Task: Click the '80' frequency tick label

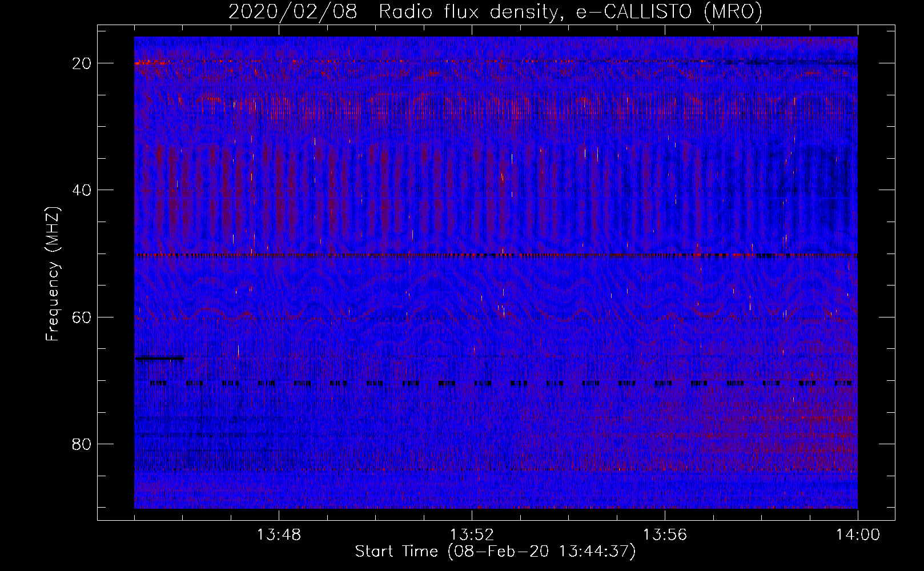Action: 82,444
